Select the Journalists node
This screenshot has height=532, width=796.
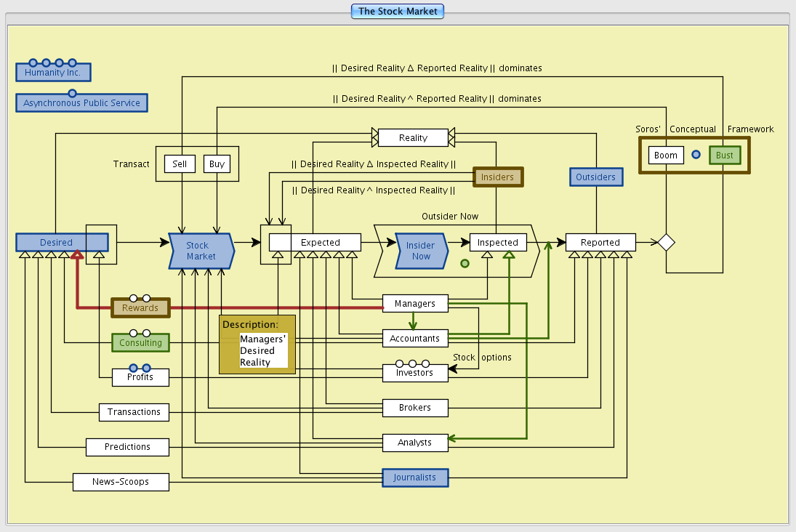click(x=415, y=477)
